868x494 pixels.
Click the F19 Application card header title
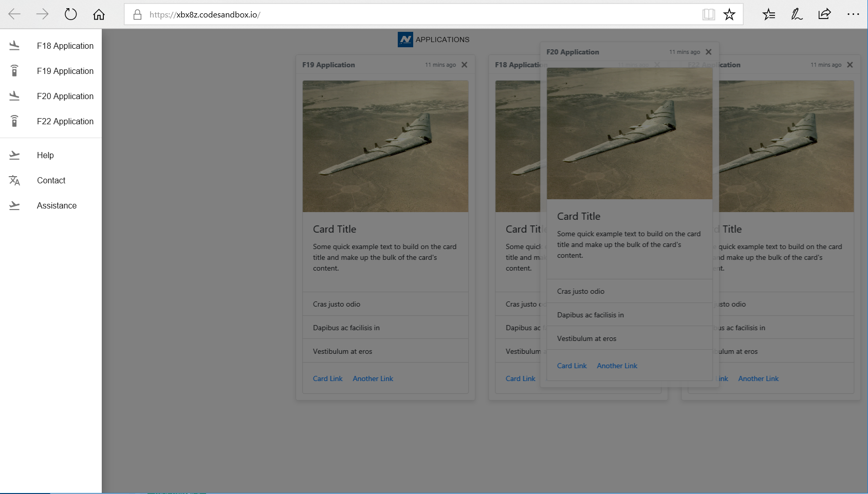point(328,65)
